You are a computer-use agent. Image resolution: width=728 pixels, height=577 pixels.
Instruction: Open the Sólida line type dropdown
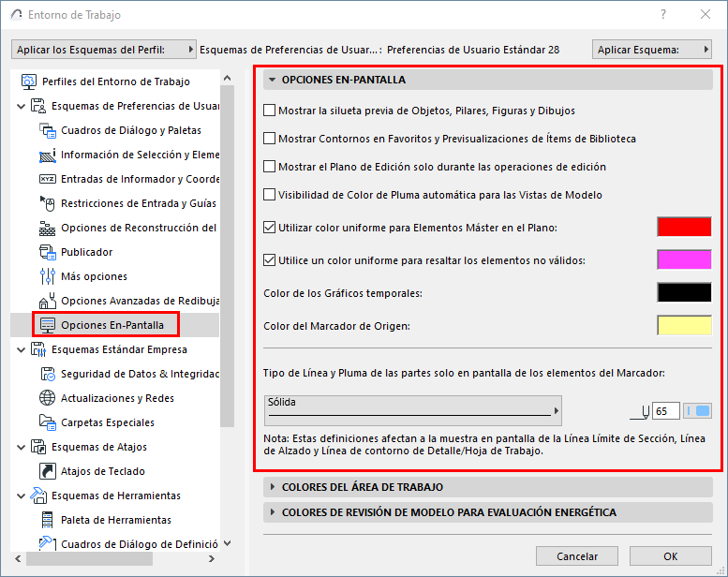tap(413, 410)
